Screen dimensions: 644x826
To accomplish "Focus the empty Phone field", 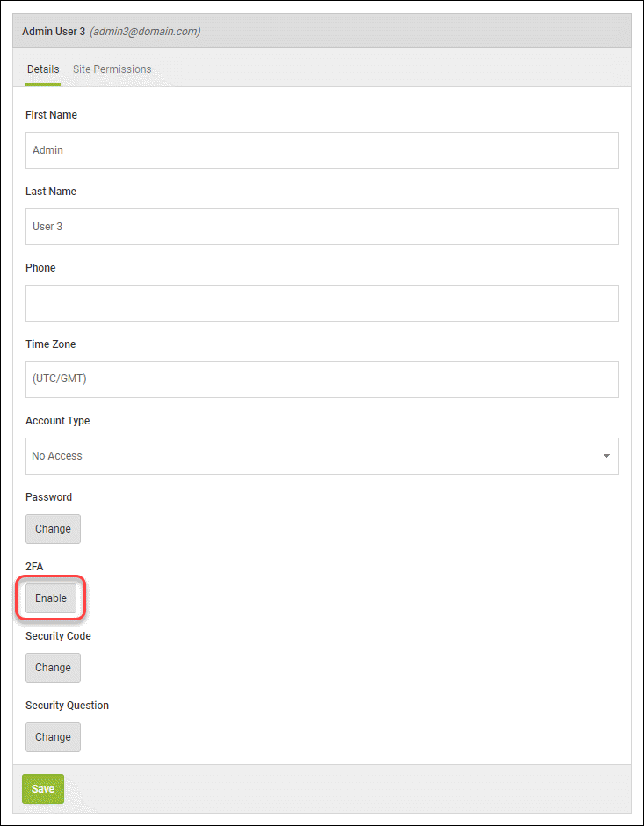I will pyautogui.click(x=322, y=303).
